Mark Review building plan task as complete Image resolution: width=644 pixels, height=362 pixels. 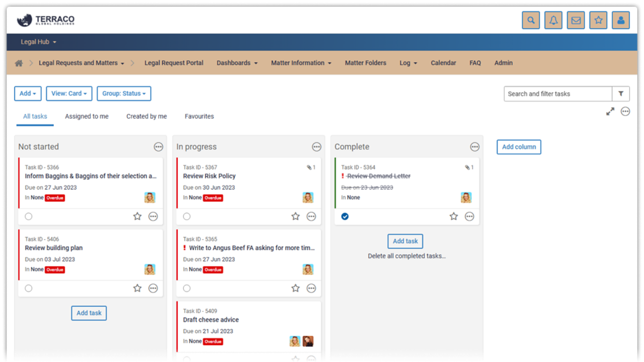point(29,288)
